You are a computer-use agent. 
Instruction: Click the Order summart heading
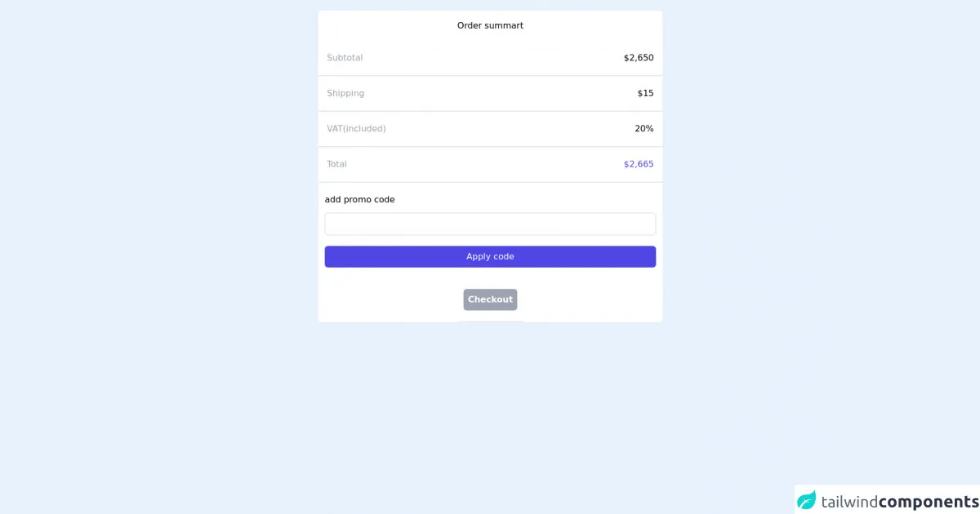click(x=490, y=25)
